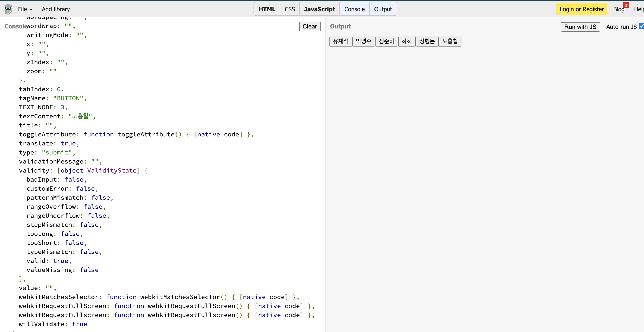This screenshot has height=332, width=644.
Task: Toggle the Console panel tab
Action: click(x=354, y=9)
